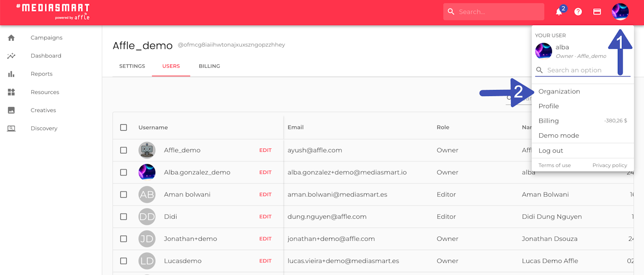This screenshot has width=644, height=275.
Task: Edit the Affle_demo user
Action: click(x=265, y=150)
